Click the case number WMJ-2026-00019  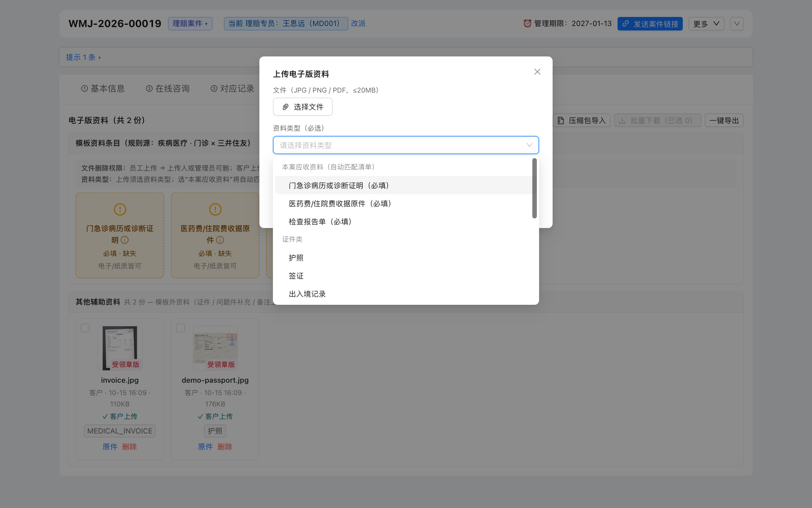115,24
